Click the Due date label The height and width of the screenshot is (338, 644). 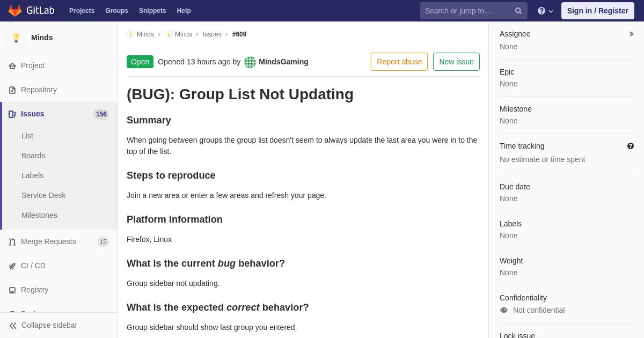coord(515,187)
